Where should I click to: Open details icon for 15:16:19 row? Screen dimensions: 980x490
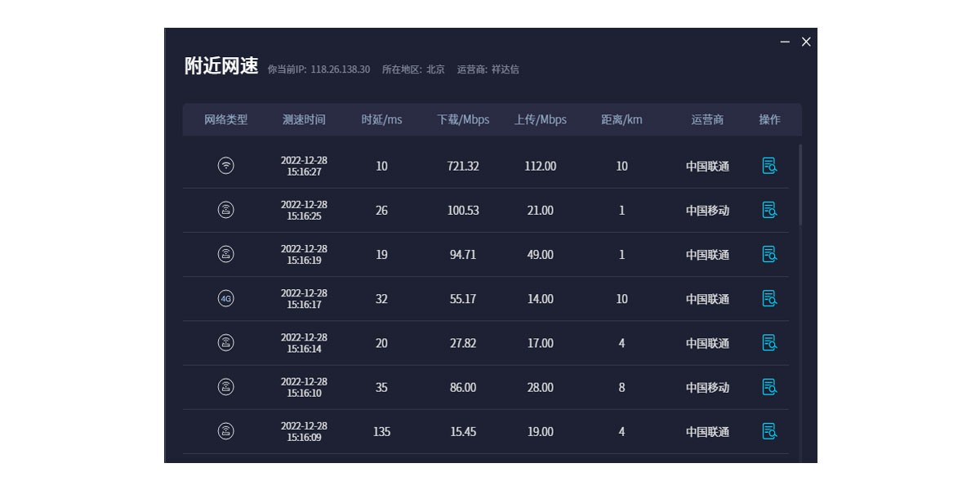click(x=769, y=254)
